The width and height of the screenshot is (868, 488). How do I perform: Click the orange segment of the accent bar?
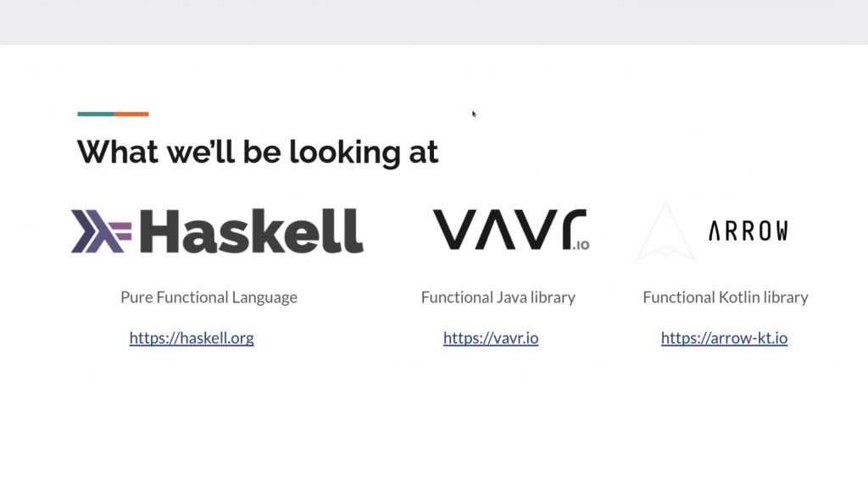pos(131,114)
